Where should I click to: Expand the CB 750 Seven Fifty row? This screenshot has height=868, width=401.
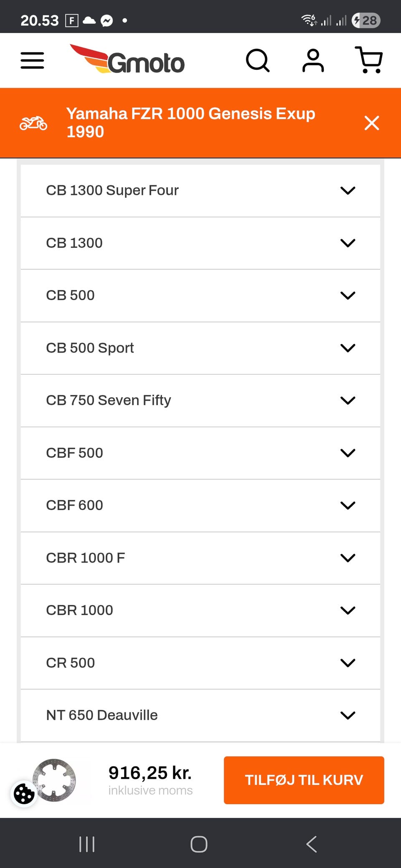[x=200, y=401]
